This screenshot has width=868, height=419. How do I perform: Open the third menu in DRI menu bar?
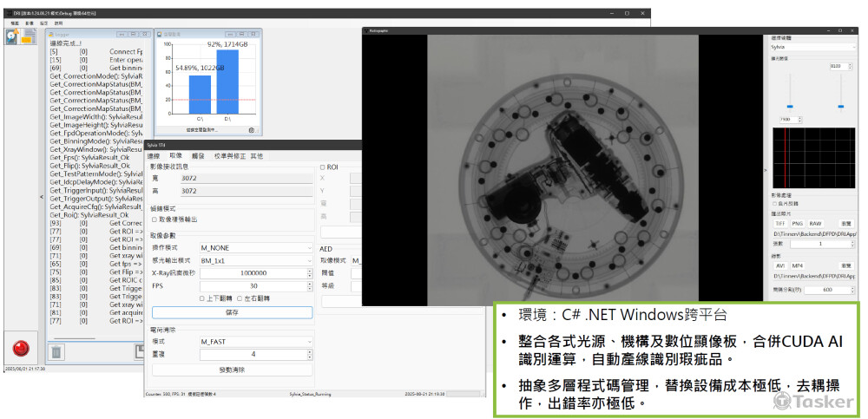43,23
